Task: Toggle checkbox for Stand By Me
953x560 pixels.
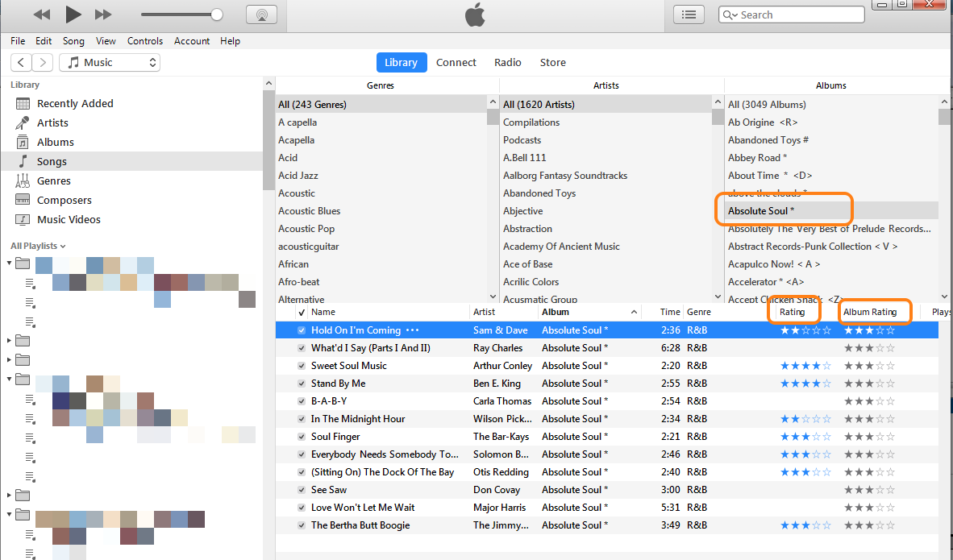Action: pos(302,384)
